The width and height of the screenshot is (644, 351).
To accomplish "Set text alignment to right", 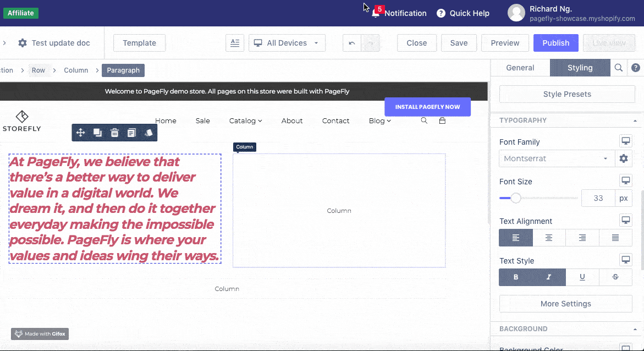I will point(582,238).
